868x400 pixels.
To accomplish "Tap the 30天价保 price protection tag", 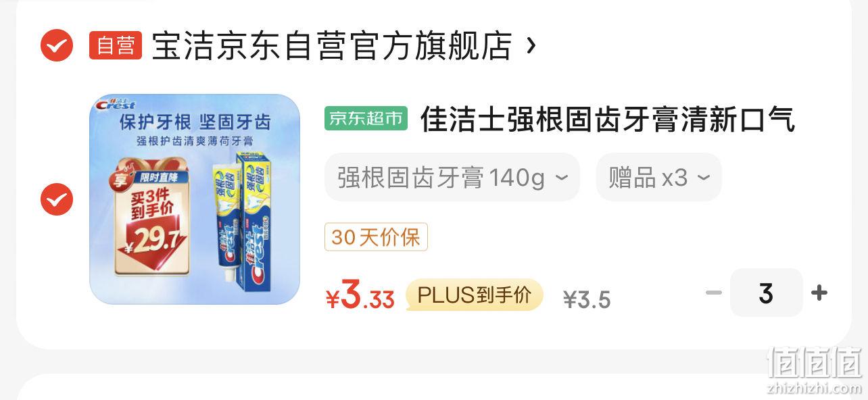I will click(376, 237).
